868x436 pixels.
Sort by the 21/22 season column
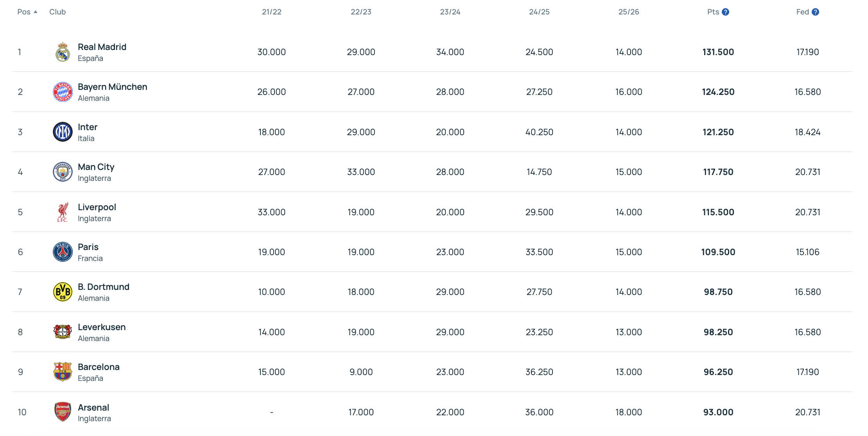[272, 12]
